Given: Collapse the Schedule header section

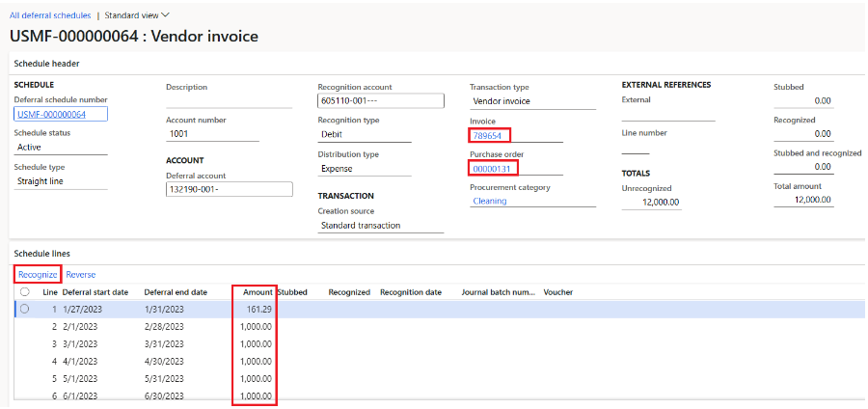Looking at the screenshot, I should click(x=46, y=64).
